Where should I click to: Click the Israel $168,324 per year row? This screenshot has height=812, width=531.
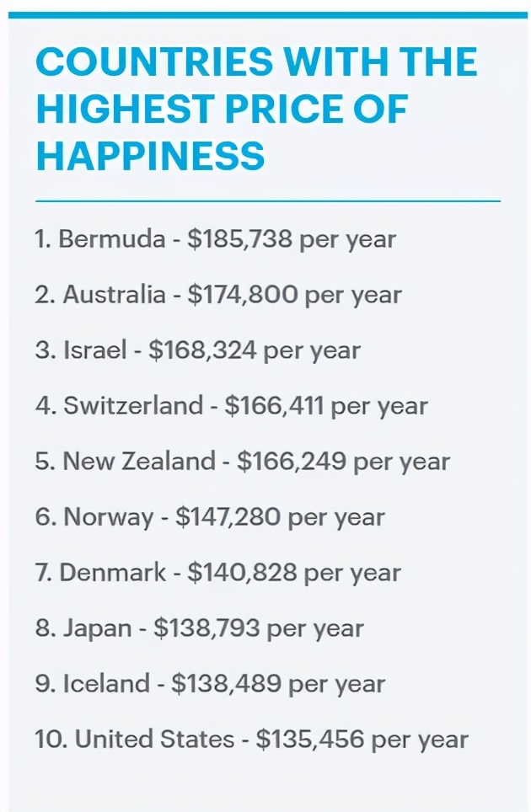tap(197, 350)
